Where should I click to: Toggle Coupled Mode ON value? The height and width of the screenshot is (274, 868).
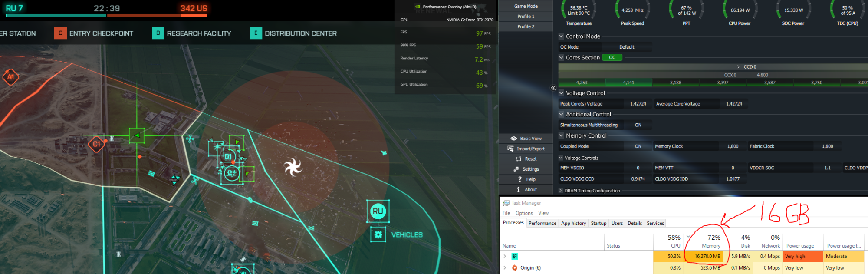[x=638, y=146]
